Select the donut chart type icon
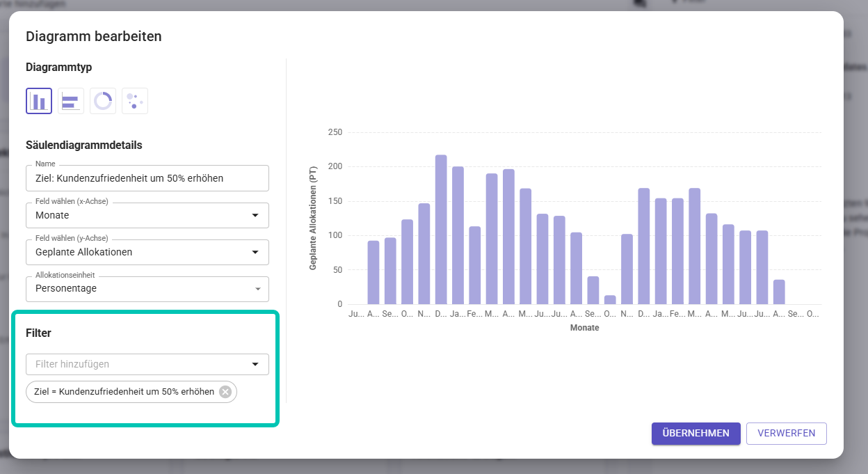Viewport: 868px width, 474px height. point(103,101)
